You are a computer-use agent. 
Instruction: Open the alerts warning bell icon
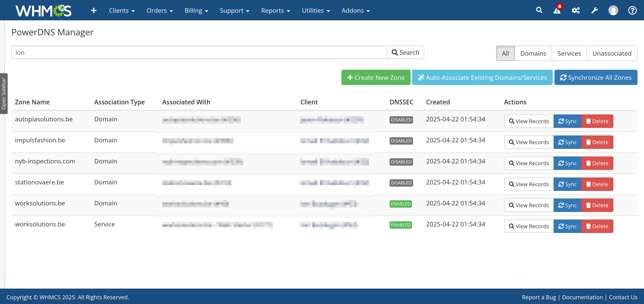coord(557,10)
